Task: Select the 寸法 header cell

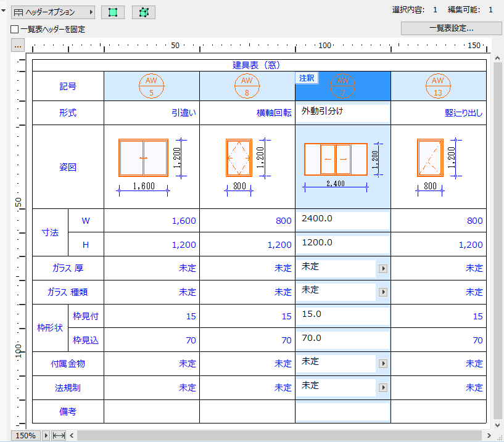Action: coord(50,232)
